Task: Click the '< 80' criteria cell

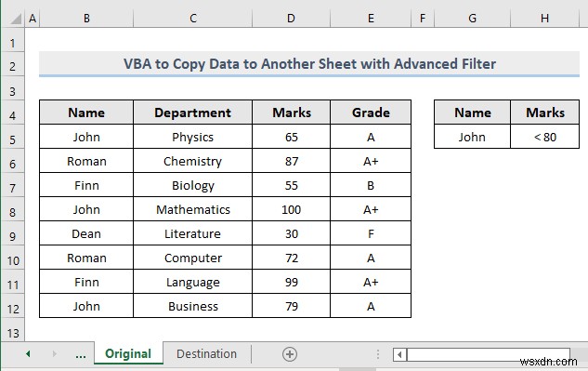Action: pos(545,137)
